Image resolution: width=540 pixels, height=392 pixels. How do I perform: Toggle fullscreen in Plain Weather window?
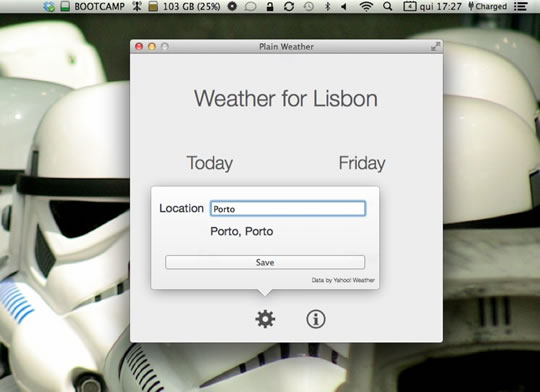click(x=435, y=47)
